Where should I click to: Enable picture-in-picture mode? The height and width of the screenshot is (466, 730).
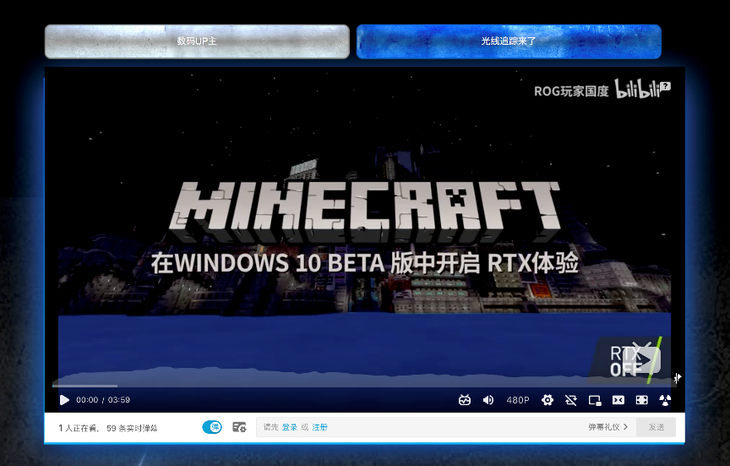click(x=595, y=400)
